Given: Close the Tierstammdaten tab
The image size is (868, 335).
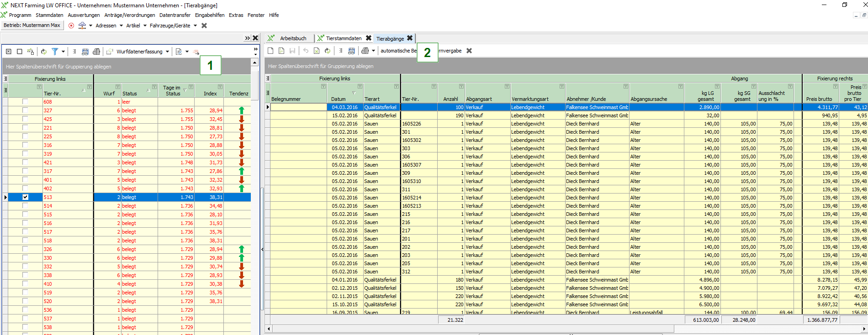Looking at the screenshot, I should [369, 38].
